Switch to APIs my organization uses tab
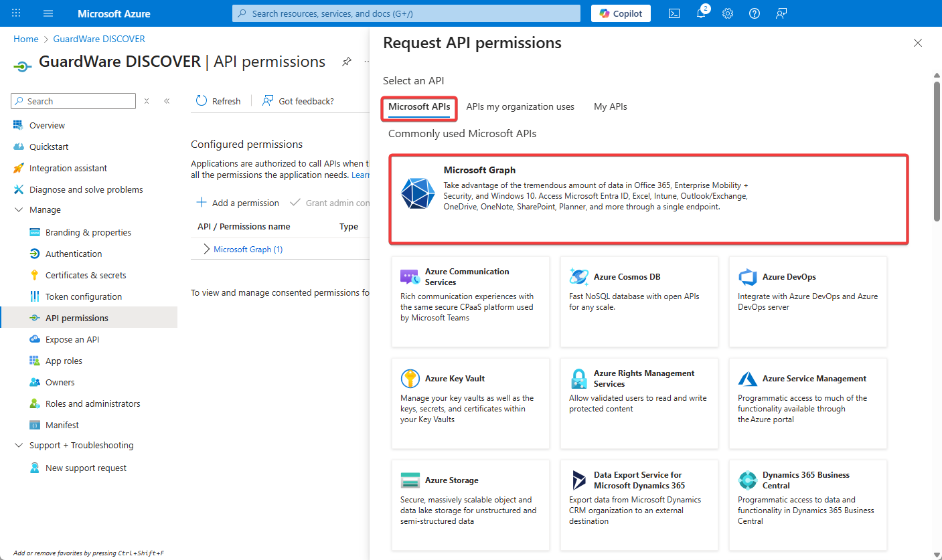Viewport: 942px width, 560px height. tap(520, 106)
